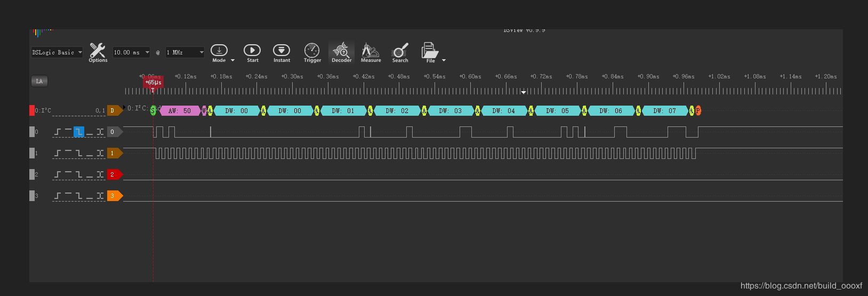This screenshot has width=868, height=296.
Task: Set falling edge trigger on channel 1
Action: click(79, 153)
